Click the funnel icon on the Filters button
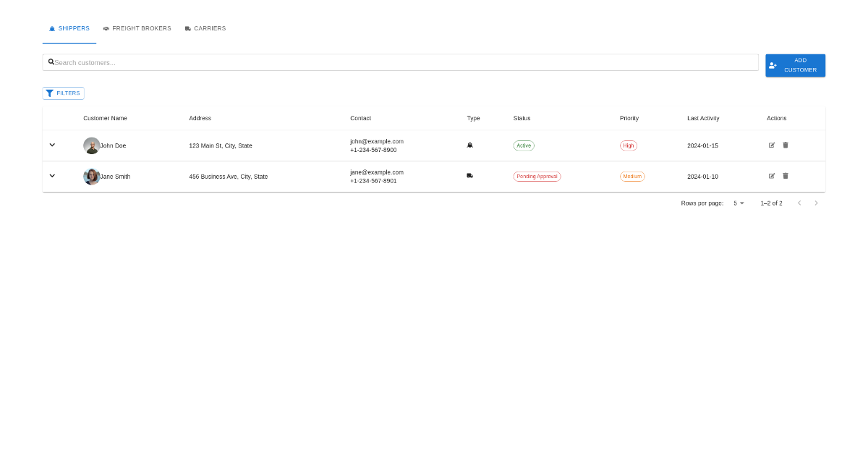The image size is (868, 456). (x=51, y=93)
